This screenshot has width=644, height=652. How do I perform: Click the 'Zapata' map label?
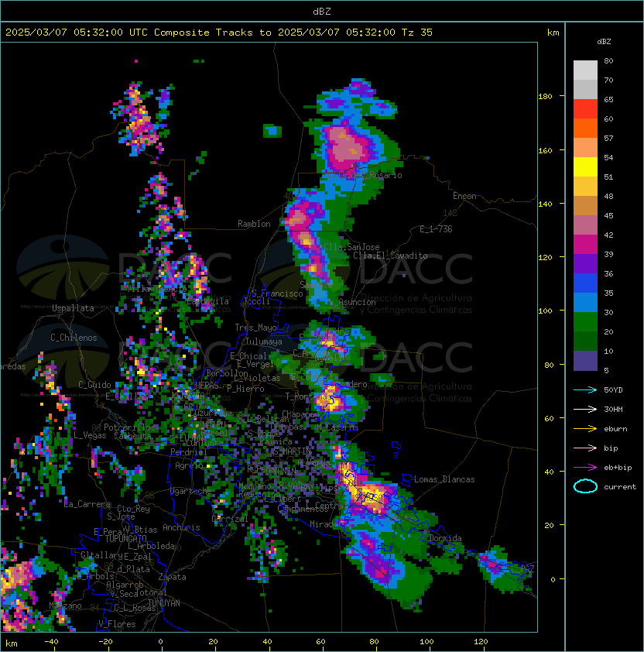(x=172, y=577)
